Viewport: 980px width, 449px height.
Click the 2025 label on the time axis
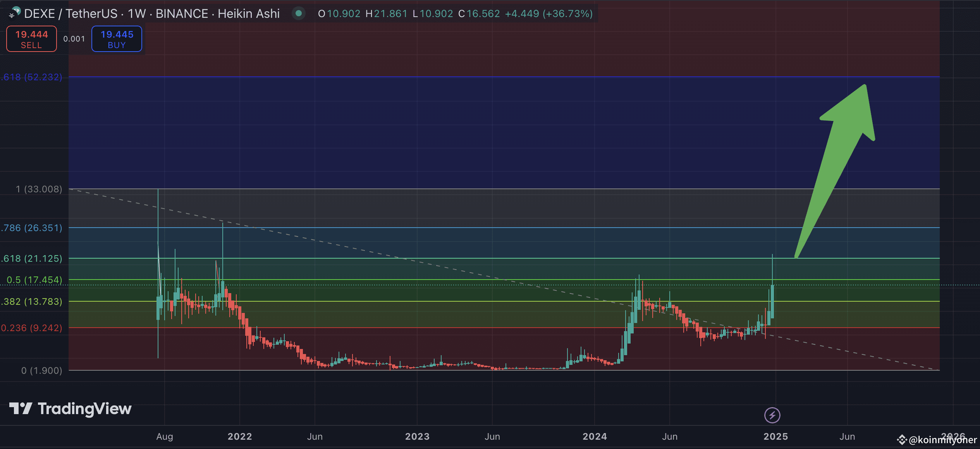(776, 436)
